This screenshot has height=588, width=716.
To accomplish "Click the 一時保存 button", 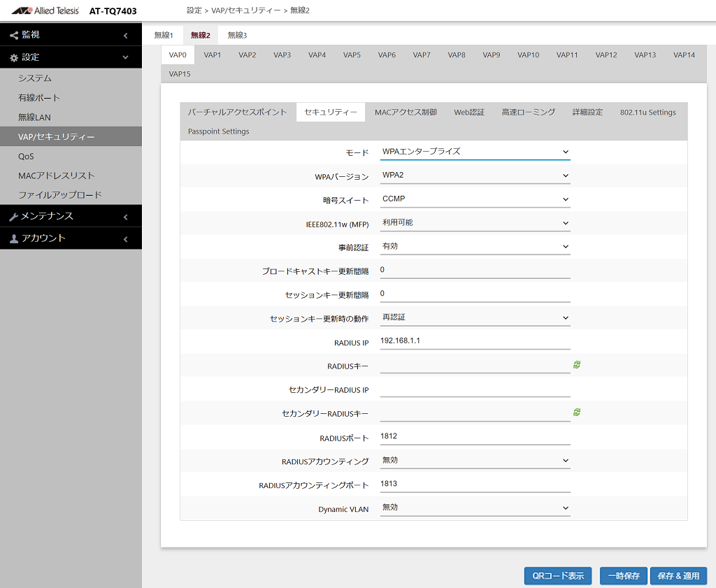I will [x=623, y=575].
